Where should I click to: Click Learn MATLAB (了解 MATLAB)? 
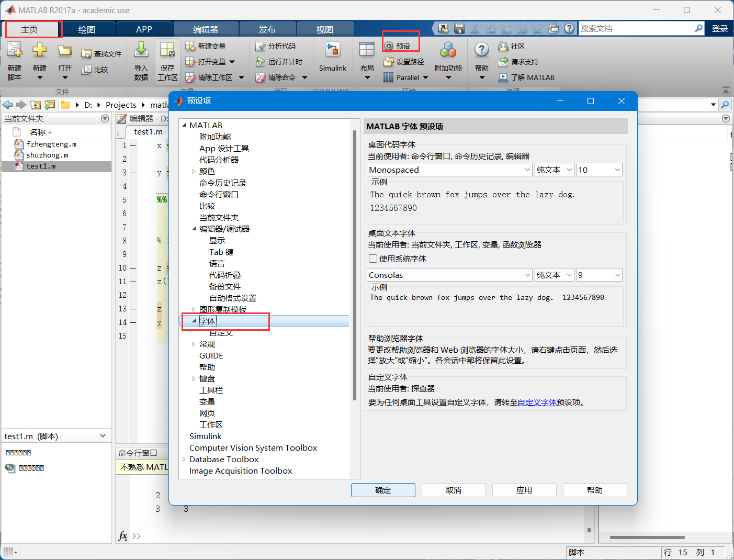click(x=526, y=77)
